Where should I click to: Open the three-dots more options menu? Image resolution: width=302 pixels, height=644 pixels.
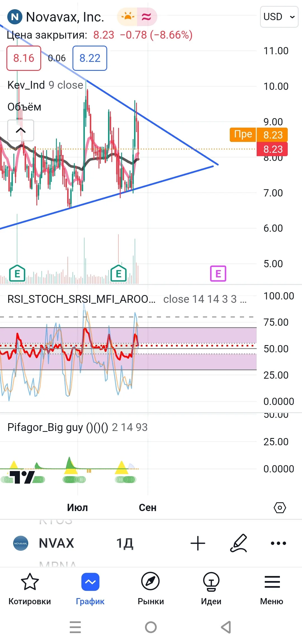[278, 543]
